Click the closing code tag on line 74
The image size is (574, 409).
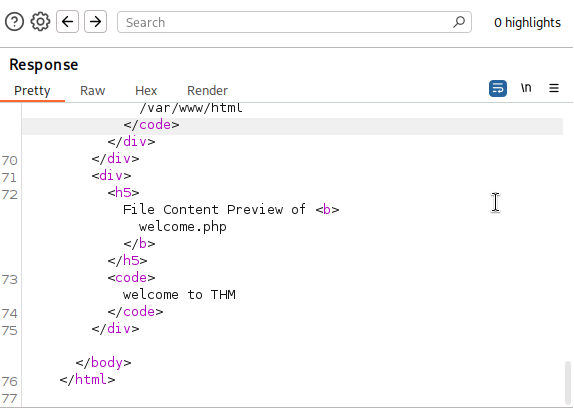tap(135, 312)
